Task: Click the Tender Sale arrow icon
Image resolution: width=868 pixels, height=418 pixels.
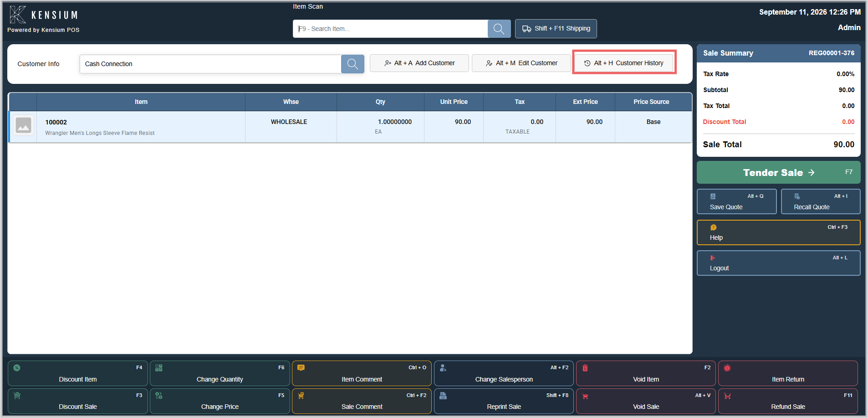Action: [x=812, y=173]
